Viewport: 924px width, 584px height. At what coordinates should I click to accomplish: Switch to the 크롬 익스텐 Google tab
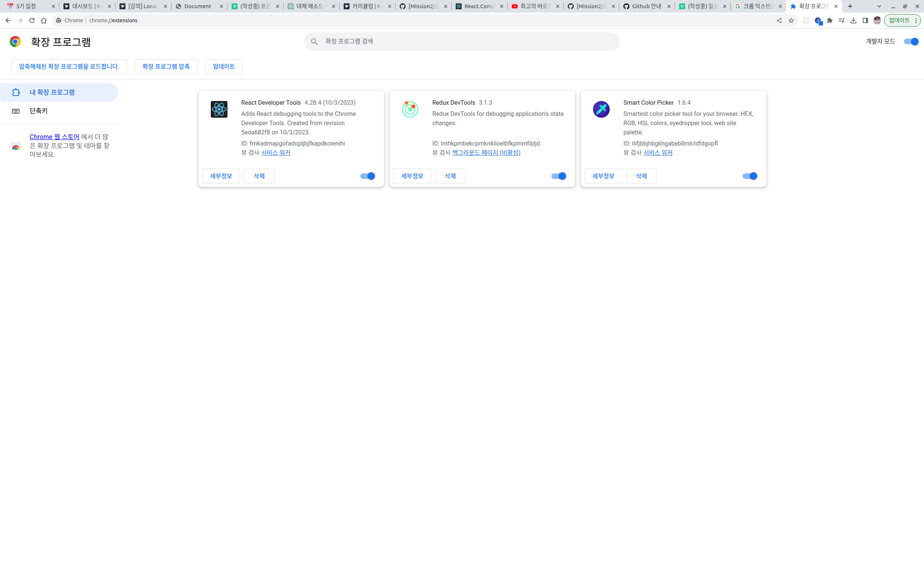pos(758,6)
